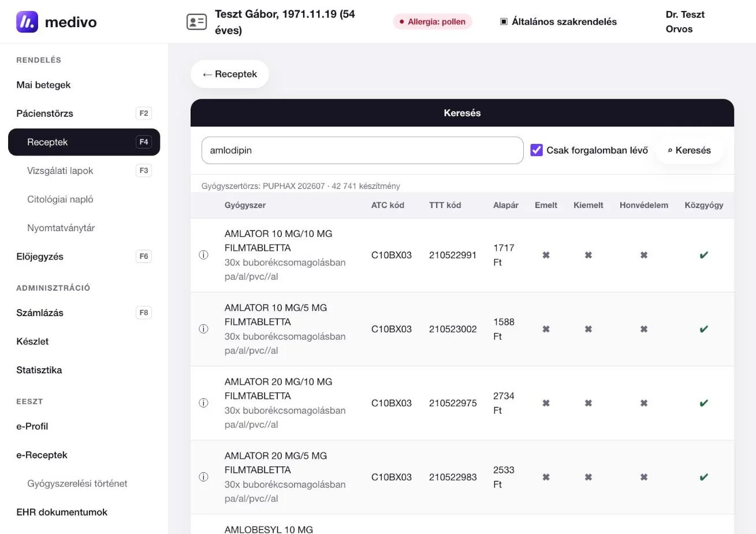Screen dimensions: 756x534
Task: Click ATC kód column header
Action: tap(388, 205)
